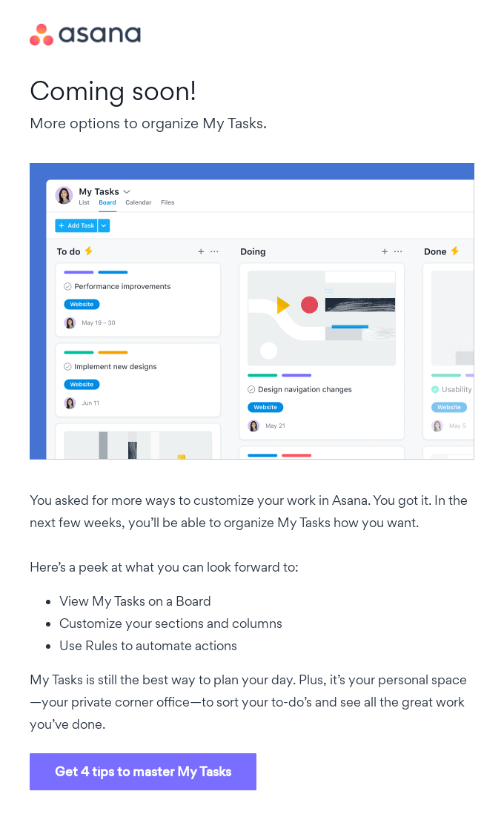Click the To do lightning bolt icon
Viewport: 504px width, 817px height.
(x=89, y=251)
